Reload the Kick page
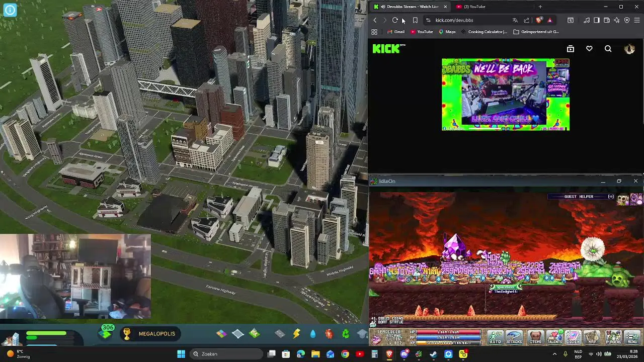The image size is (644, 362). tap(395, 20)
